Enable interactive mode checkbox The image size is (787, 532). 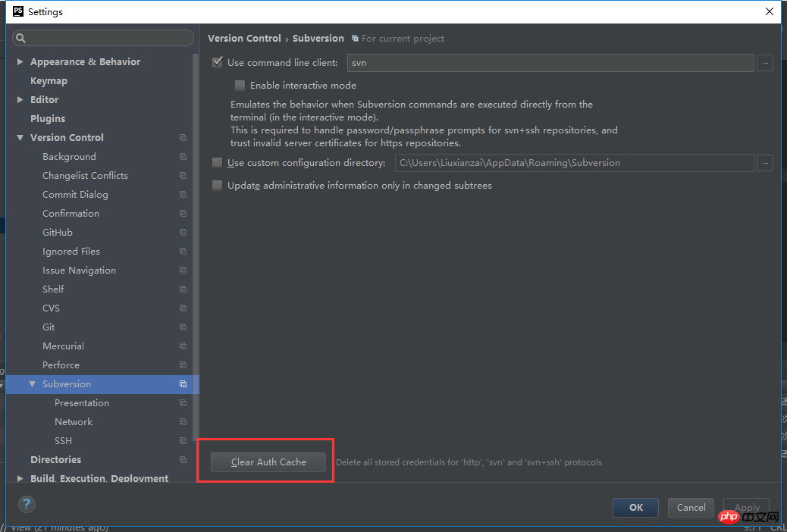(x=240, y=86)
